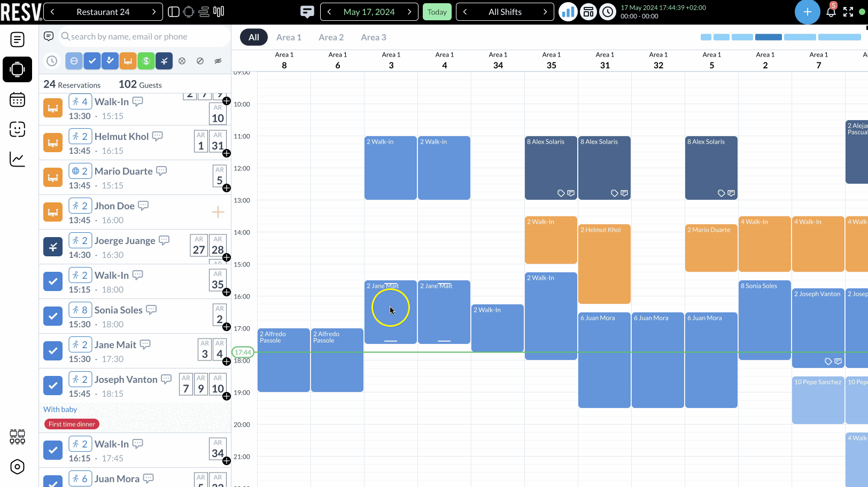Switch to the Area 2 tab
868x487 pixels.
click(331, 37)
